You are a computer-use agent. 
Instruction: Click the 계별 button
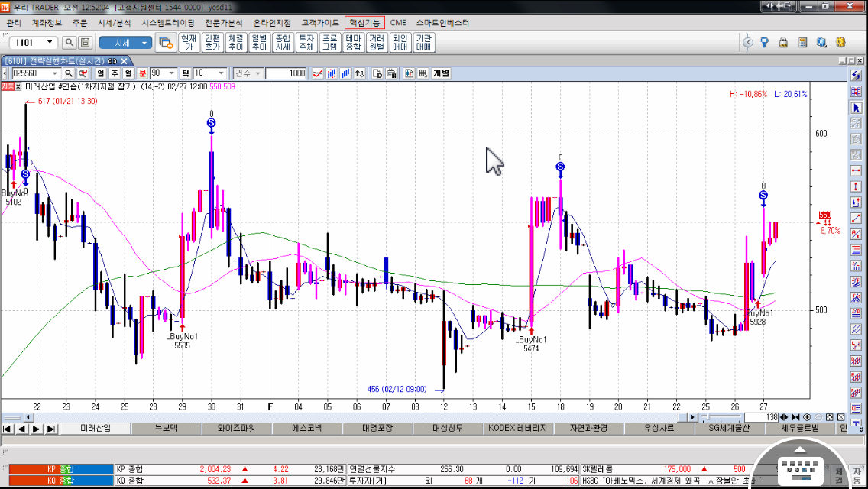(441, 73)
